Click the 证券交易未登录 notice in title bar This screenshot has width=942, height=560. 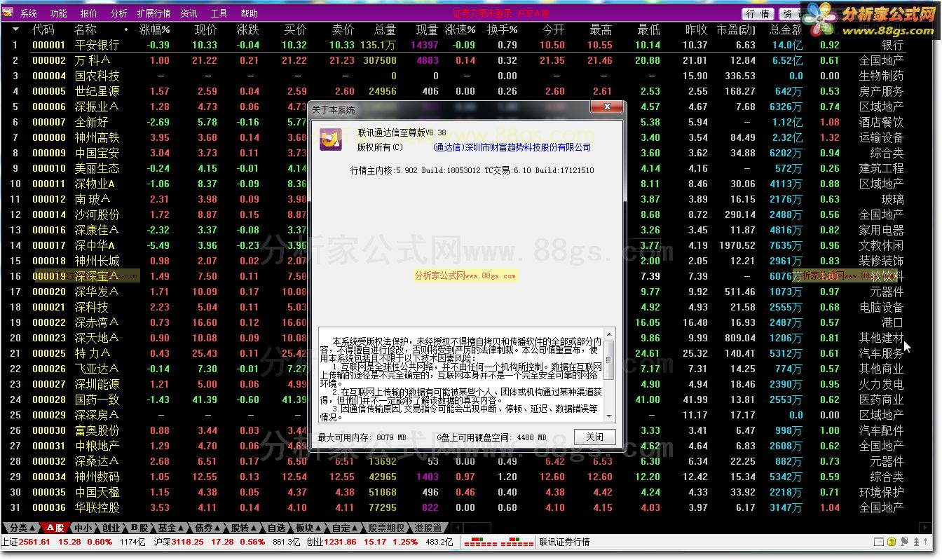[x=482, y=13]
